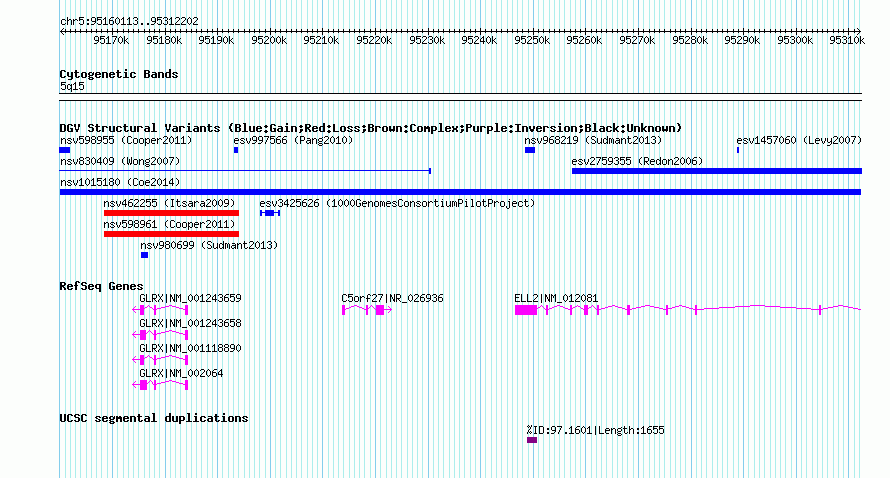Screen dimensions: 890x478
Task: Select the nsv462255 (Itsara2009) label
Action: [x=169, y=203]
